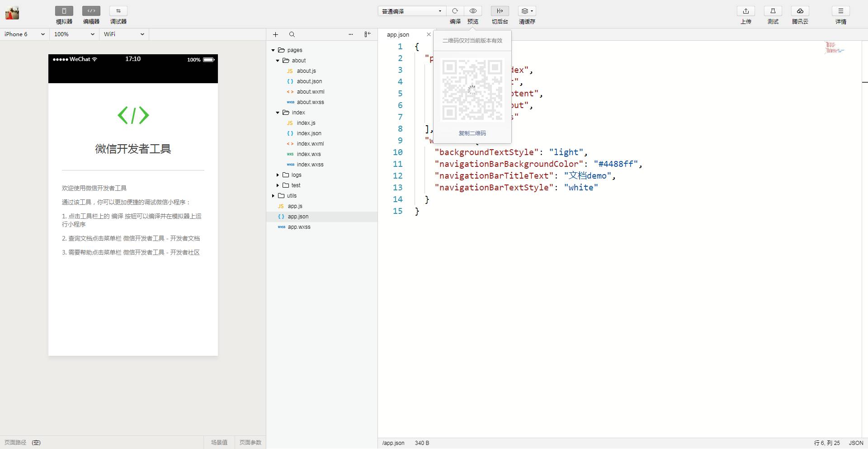Open the Tencent Cloud icon
The image size is (868, 449).
click(800, 11)
